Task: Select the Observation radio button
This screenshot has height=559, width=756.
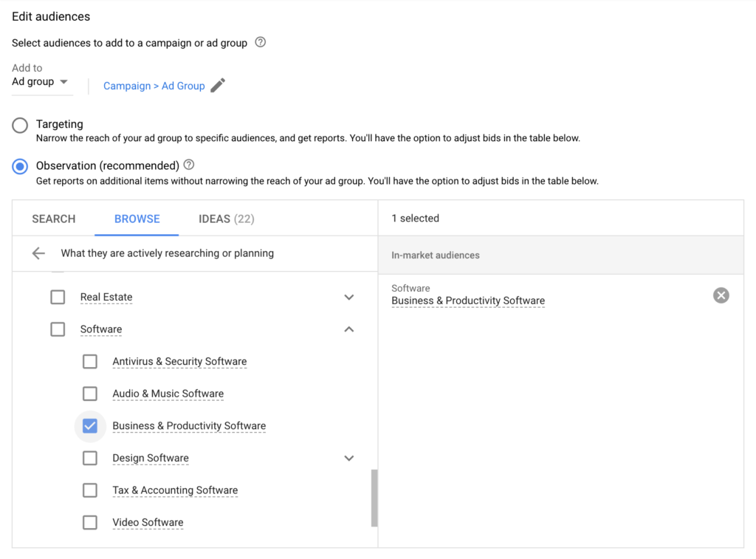Action: 20,167
